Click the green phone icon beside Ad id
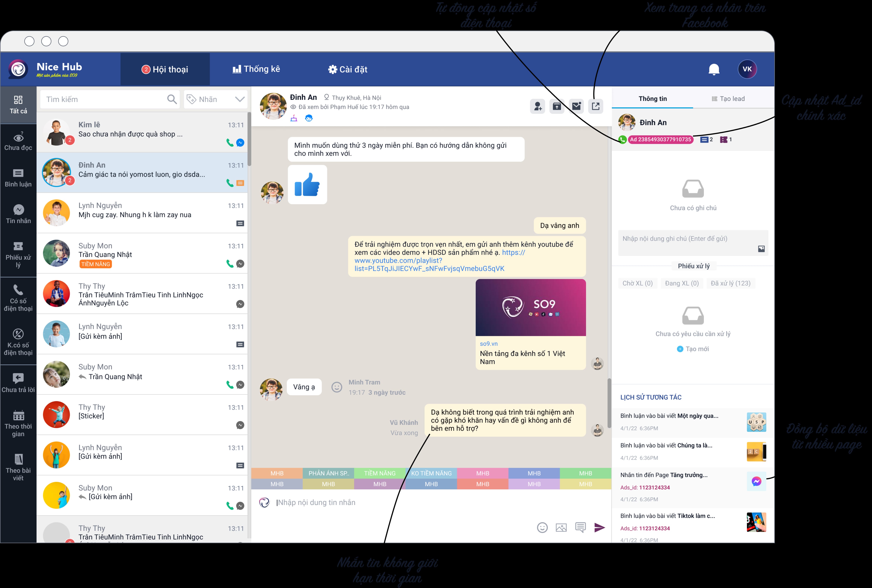The height and width of the screenshot is (588, 872). (x=623, y=139)
